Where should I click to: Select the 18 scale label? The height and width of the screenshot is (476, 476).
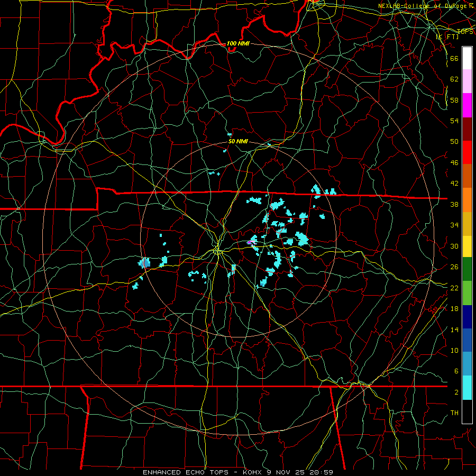click(x=454, y=309)
